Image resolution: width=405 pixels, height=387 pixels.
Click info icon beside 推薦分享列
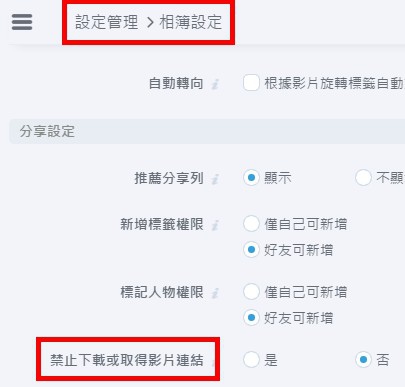215,179
